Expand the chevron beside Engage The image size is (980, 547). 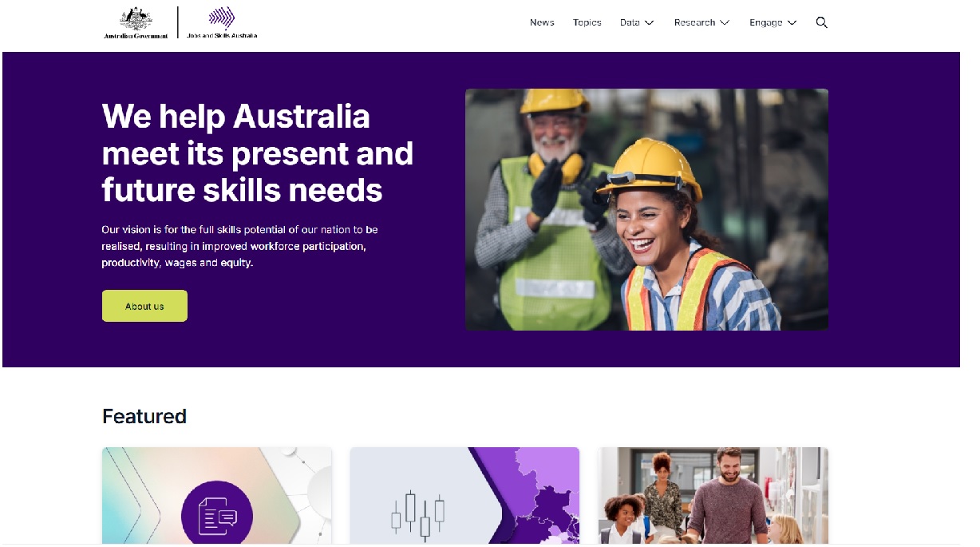(792, 22)
